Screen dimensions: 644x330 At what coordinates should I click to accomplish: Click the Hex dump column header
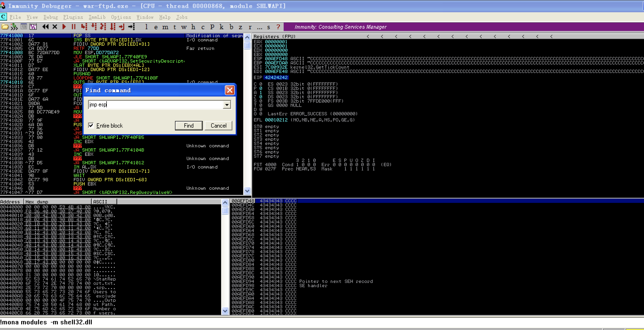[x=58, y=202]
